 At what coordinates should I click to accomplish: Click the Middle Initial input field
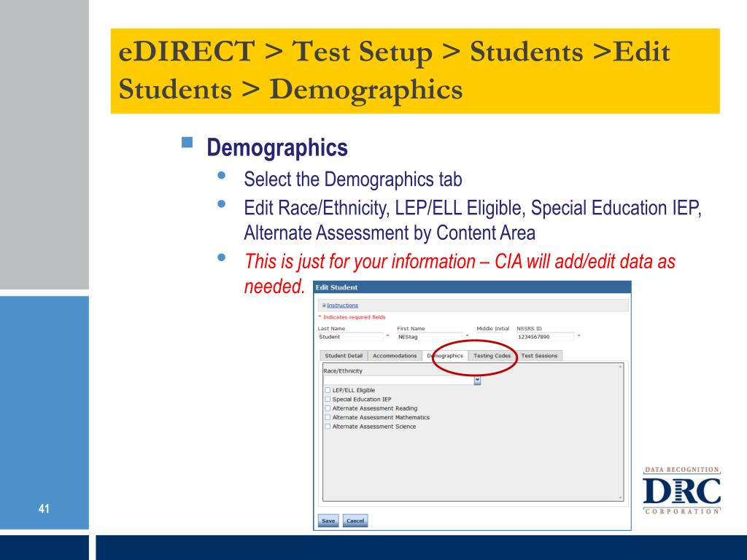489,337
